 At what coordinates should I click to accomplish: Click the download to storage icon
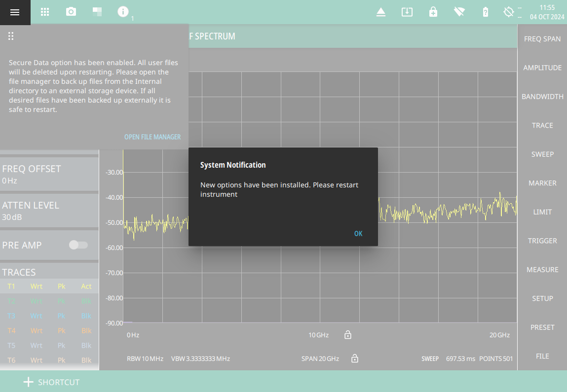coord(407,12)
